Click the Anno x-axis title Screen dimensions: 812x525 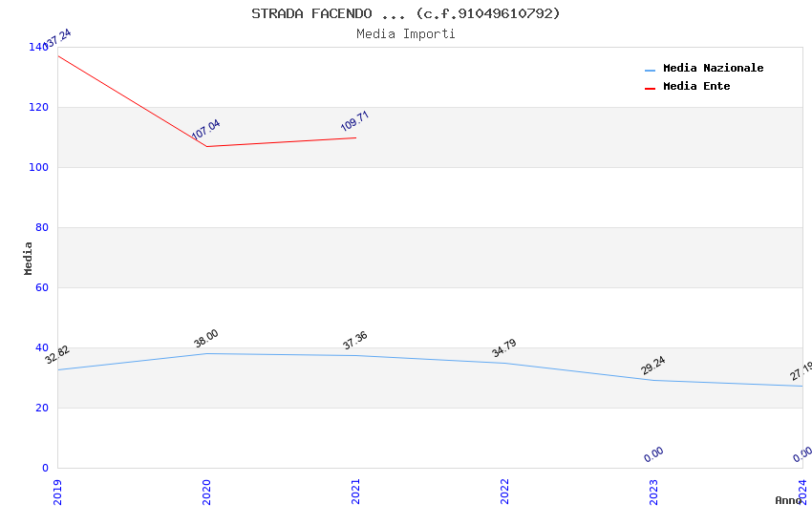[x=788, y=500]
